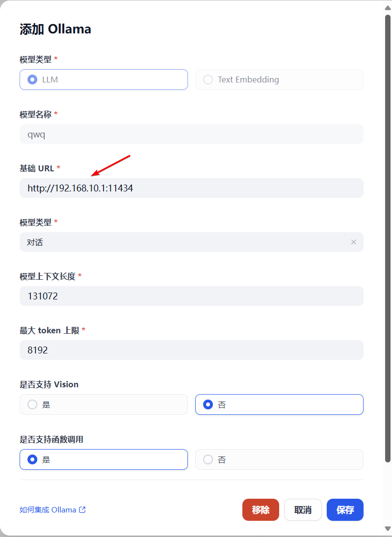The image size is (392, 537).
Task: Click the scrollbar up arrow
Action: coord(388,8)
